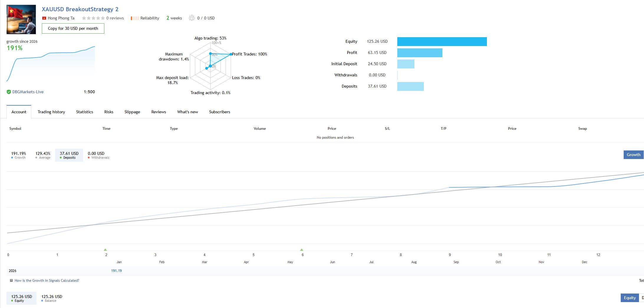This screenshot has height=308, width=644.
Task: Click the S/L column header
Action: [387, 129]
